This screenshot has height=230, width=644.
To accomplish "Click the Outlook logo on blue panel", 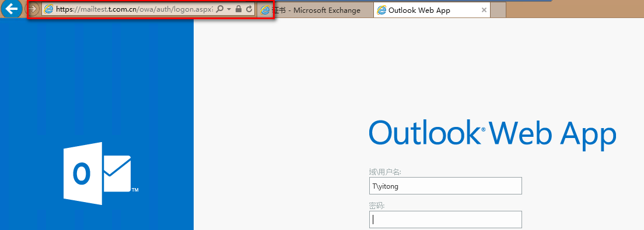I will point(101,174).
